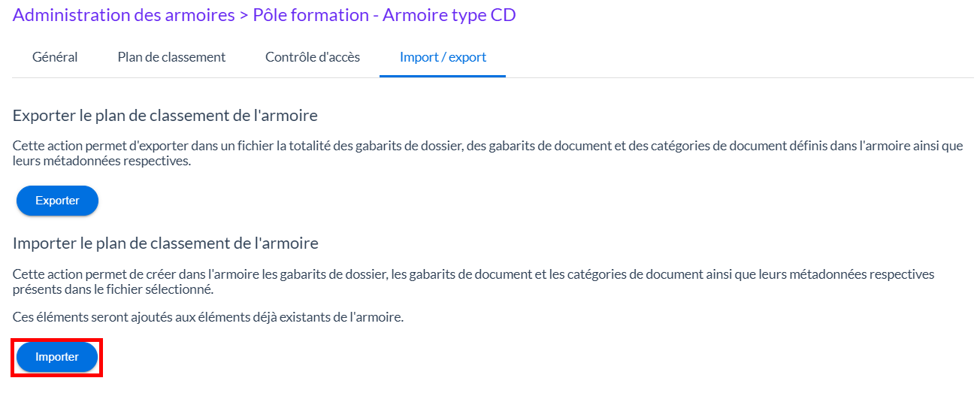Open the Administration des armoires breadcrumb link
Image resolution: width=980 pixels, height=393 pixels.
[x=123, y=15]
